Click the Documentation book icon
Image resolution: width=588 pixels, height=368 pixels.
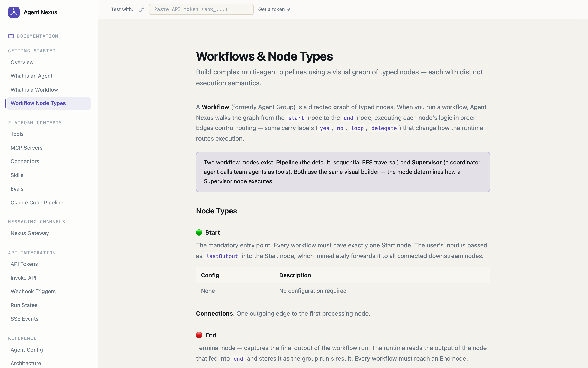pos(11,36)
